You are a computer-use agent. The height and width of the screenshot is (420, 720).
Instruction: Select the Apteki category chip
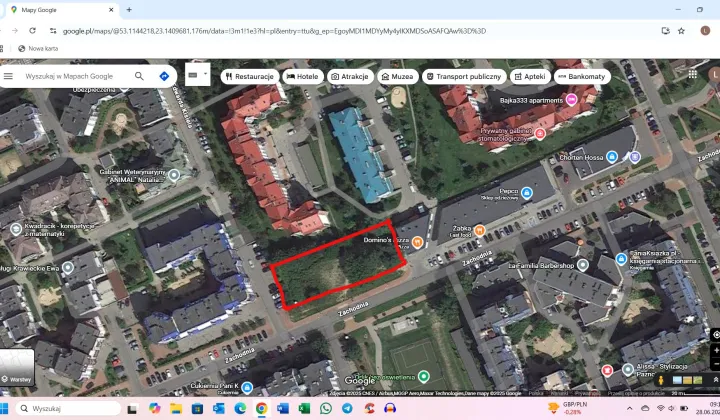coord(530,77)
